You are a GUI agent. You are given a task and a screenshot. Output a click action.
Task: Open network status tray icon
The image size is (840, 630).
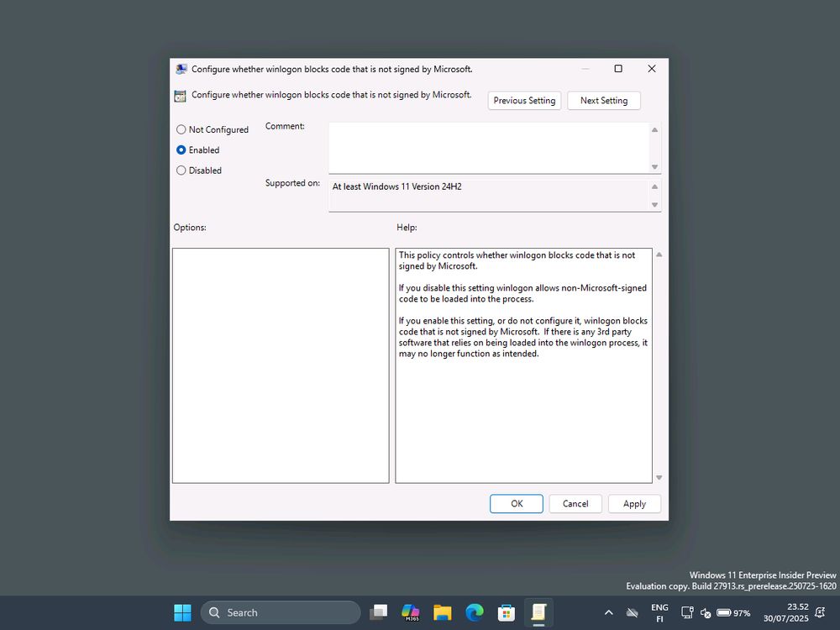click(687, 612)
